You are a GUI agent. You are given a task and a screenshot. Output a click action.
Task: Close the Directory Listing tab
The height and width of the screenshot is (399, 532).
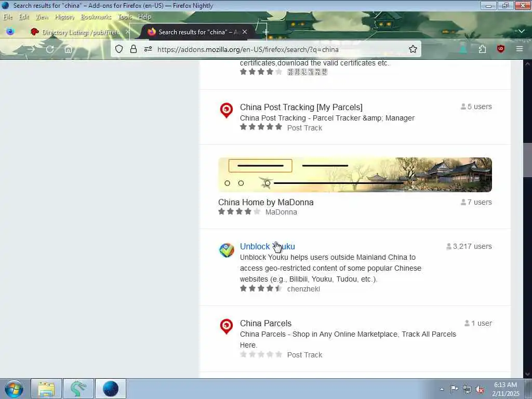[x=127, y=32]
